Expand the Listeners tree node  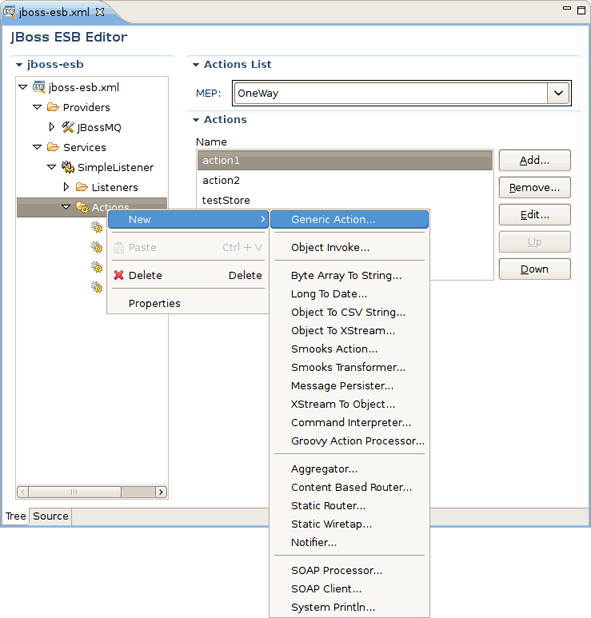66,186
